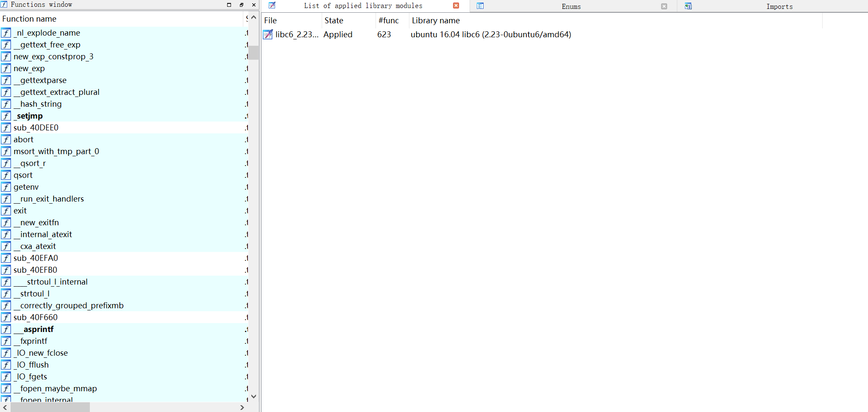Close the List of applied library modules tab

(456, 6)
